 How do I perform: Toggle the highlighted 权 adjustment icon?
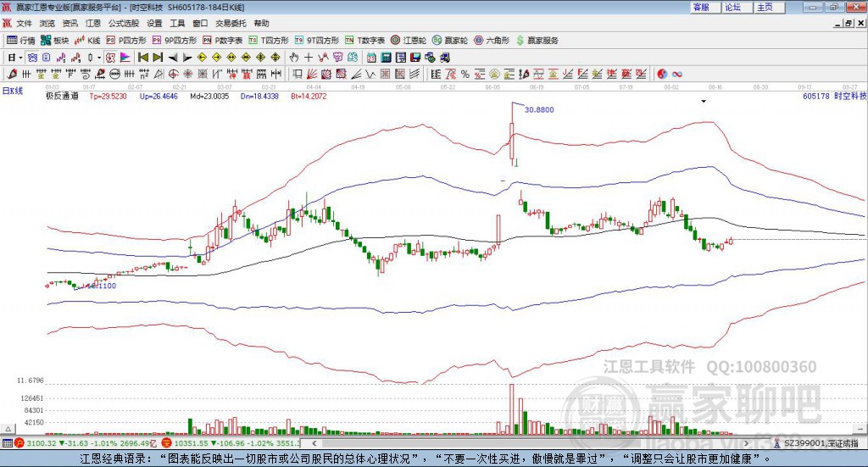110,58
